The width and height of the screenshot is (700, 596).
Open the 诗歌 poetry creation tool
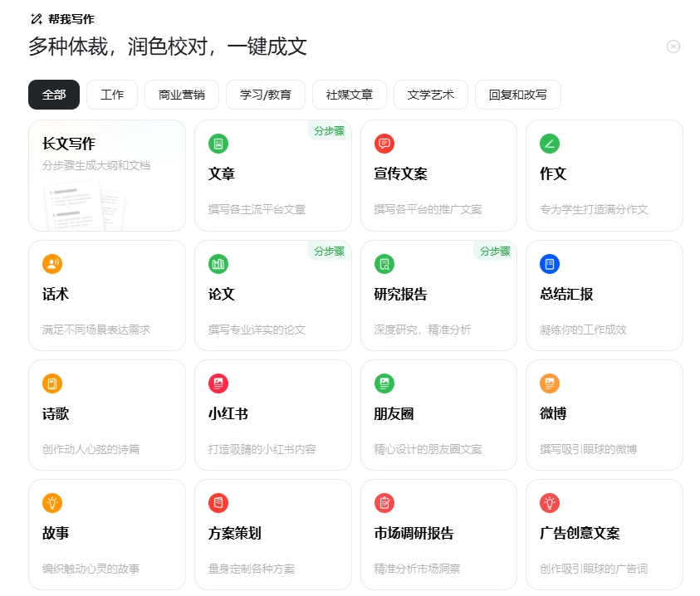click(x=52, y=383)
